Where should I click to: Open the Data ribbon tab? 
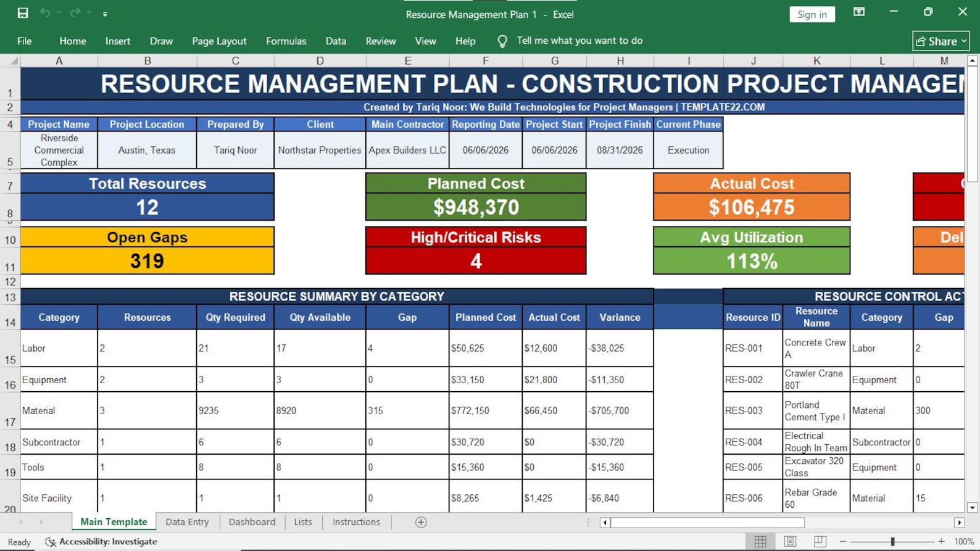point(336,41)
